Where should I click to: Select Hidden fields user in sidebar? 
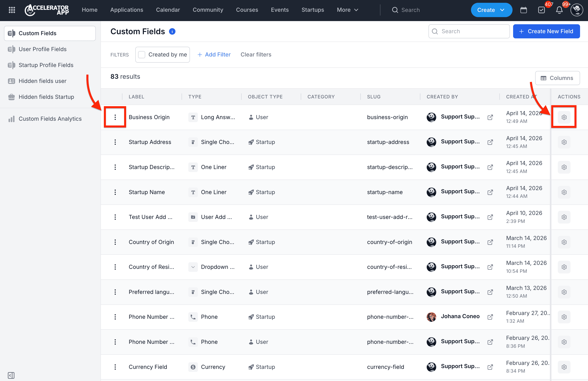(x=50, y=81)
